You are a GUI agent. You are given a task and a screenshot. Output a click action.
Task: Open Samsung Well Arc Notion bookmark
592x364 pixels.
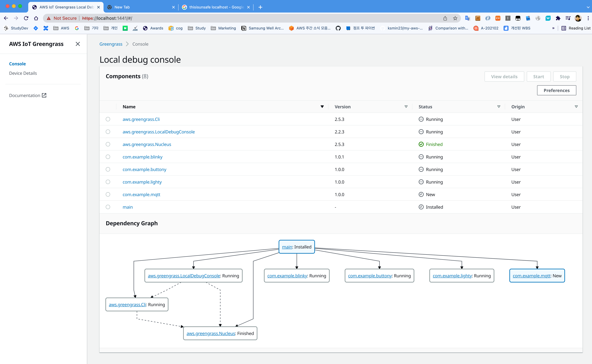pos(263,28)
